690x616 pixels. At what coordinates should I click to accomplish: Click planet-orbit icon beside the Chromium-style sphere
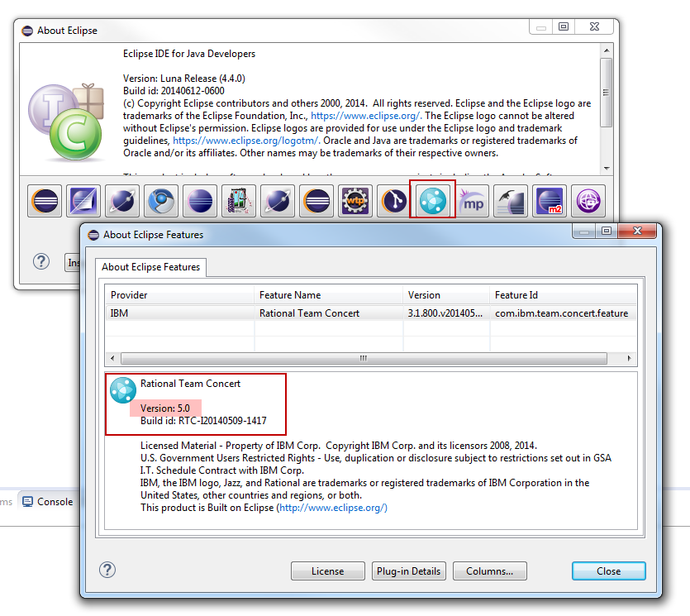coord(122,201)
